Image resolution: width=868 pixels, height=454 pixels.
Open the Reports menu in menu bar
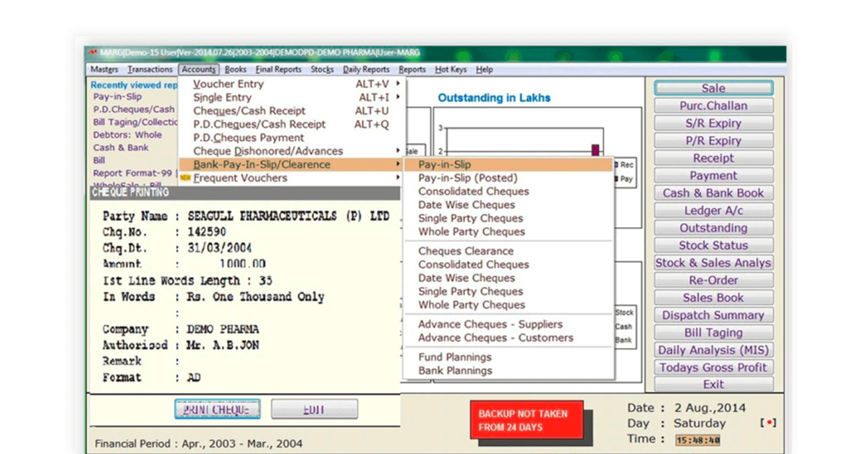(x=412, y=69)
